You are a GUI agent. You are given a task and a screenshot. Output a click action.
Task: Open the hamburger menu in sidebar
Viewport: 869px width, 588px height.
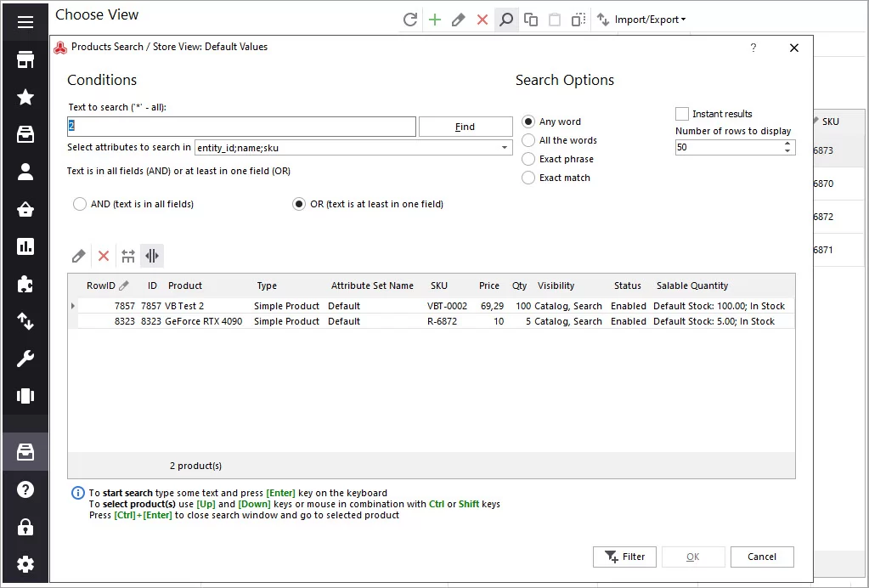click(x=25, y=22)
